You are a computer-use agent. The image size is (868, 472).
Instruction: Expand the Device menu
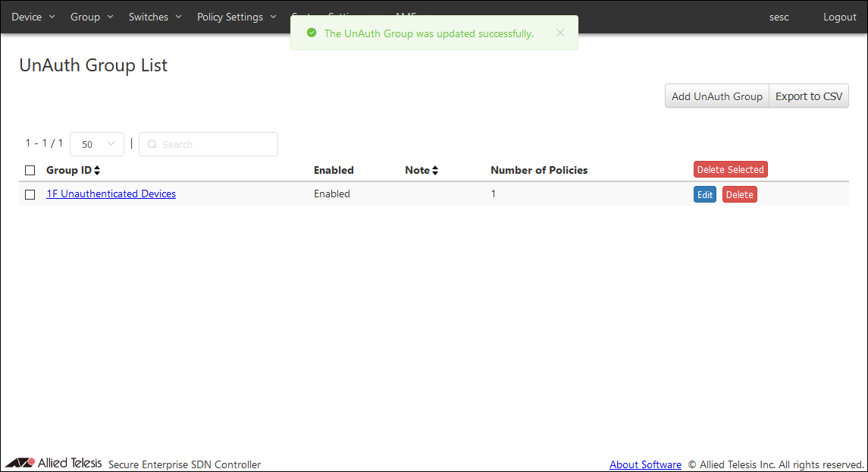click(33, 17)
